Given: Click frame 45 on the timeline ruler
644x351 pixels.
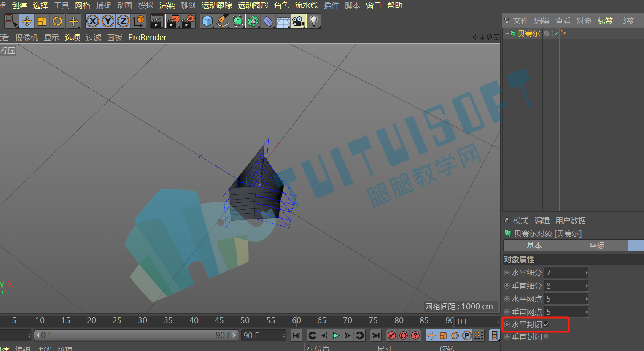Looking at the screenshot, I should click(x=219, y=320).
